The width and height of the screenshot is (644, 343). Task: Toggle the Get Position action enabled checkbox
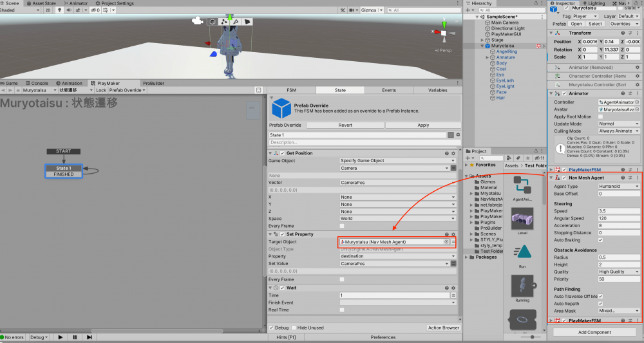282,153
